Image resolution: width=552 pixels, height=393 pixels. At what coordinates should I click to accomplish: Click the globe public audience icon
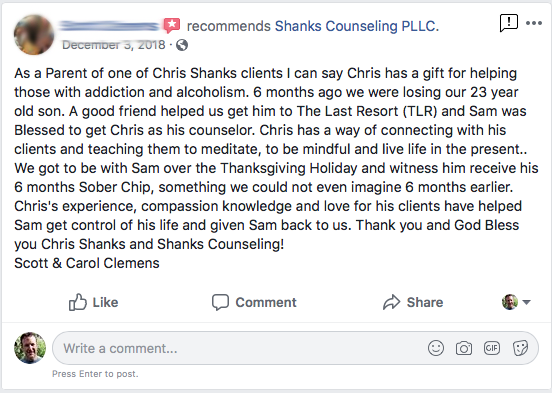[x=182, y=45]
